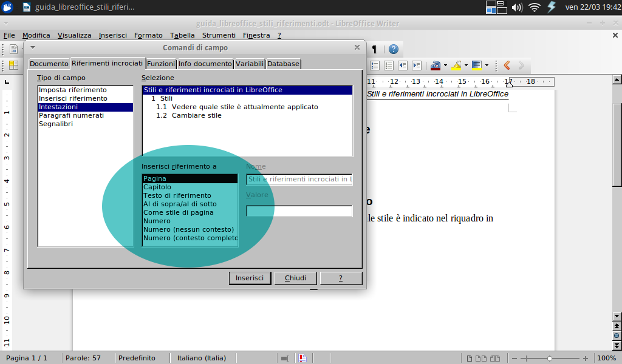Switch to single-page view layout
622x364 pixels.
tap(470, 359)
